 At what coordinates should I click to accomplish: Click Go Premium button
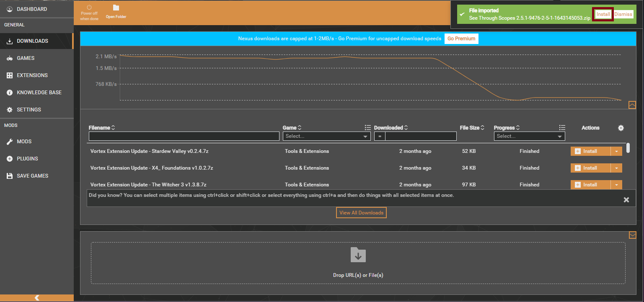[461, 39]
